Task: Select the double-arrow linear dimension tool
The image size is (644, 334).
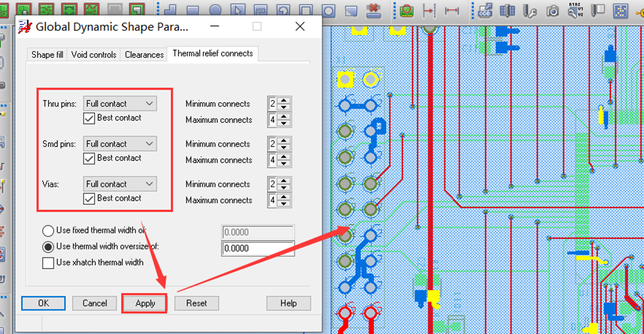Action: coord(451,10)
